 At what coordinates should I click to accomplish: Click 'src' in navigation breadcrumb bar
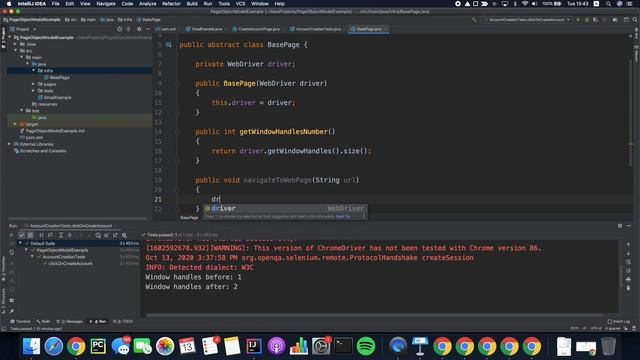tap(71, 20)
